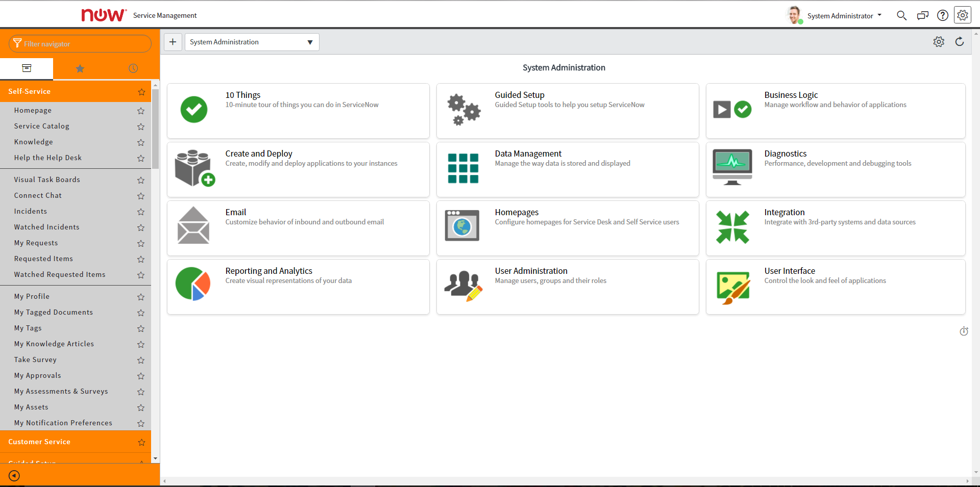Click the response time stopwatch icon

click(x=964, y=331)
